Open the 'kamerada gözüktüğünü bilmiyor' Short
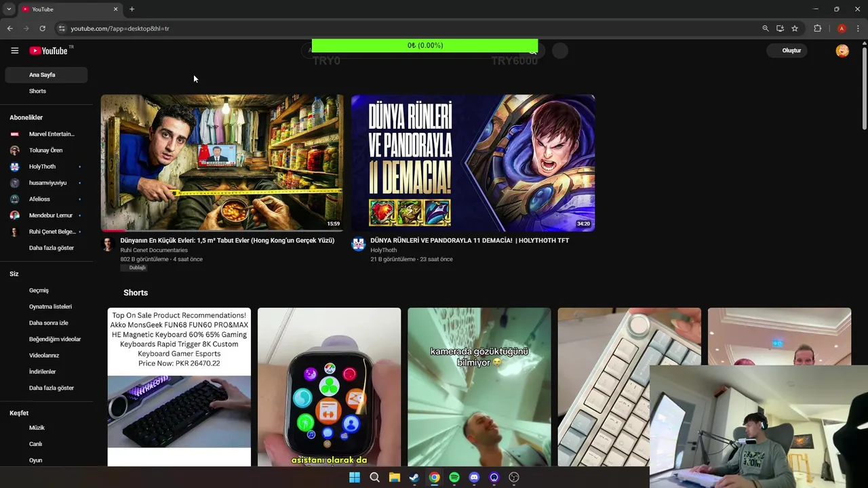The height and width of the screenshot is (488, 868). point(479,387)
